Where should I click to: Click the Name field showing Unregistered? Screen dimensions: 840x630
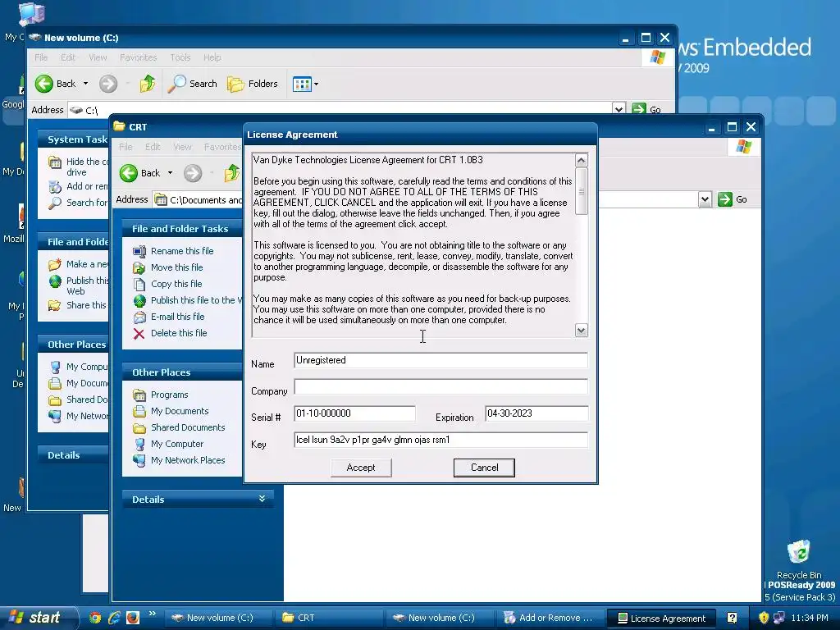point(441,360)
